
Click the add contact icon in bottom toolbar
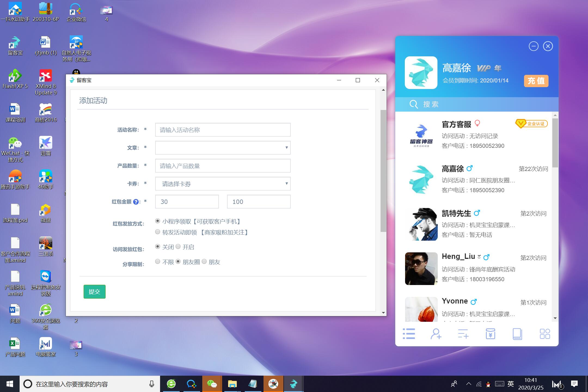[436, 334]
